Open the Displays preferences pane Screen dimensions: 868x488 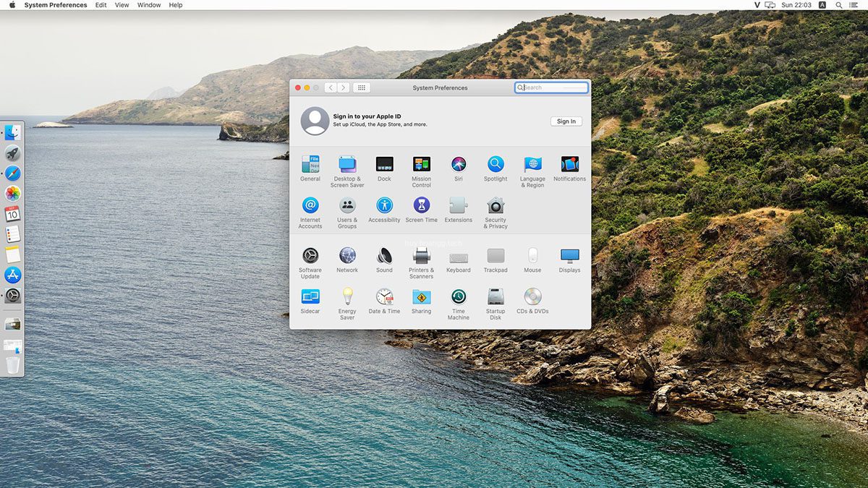[569, 260]
